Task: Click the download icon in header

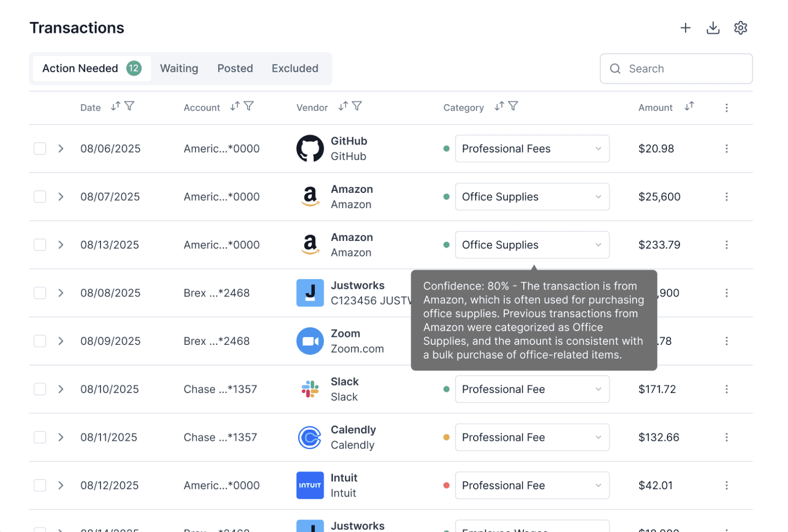Action: click(713, 28)
